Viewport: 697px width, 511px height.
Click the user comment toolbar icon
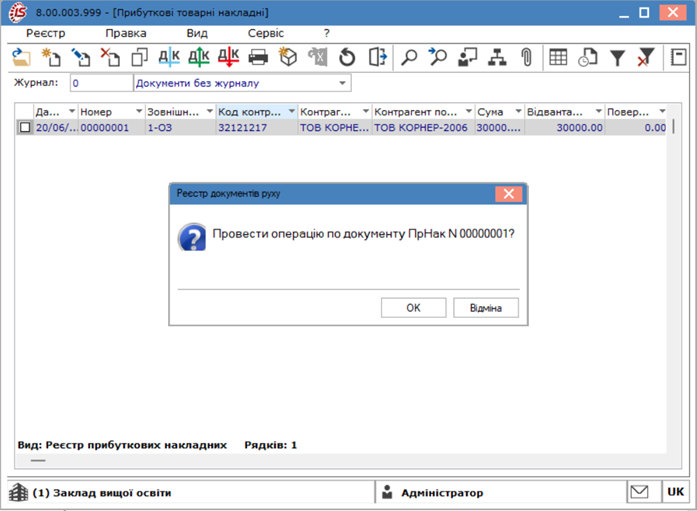point(468,57)
